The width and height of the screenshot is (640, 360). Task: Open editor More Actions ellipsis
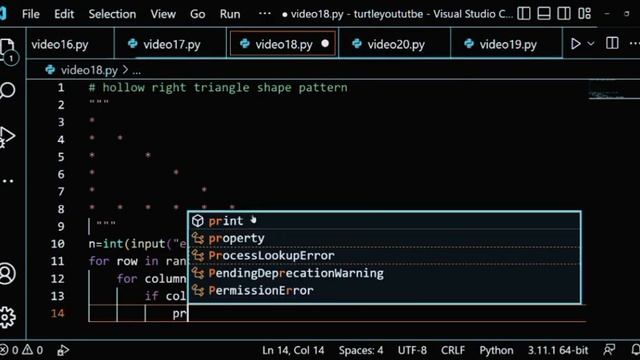[x=634, y=44]
